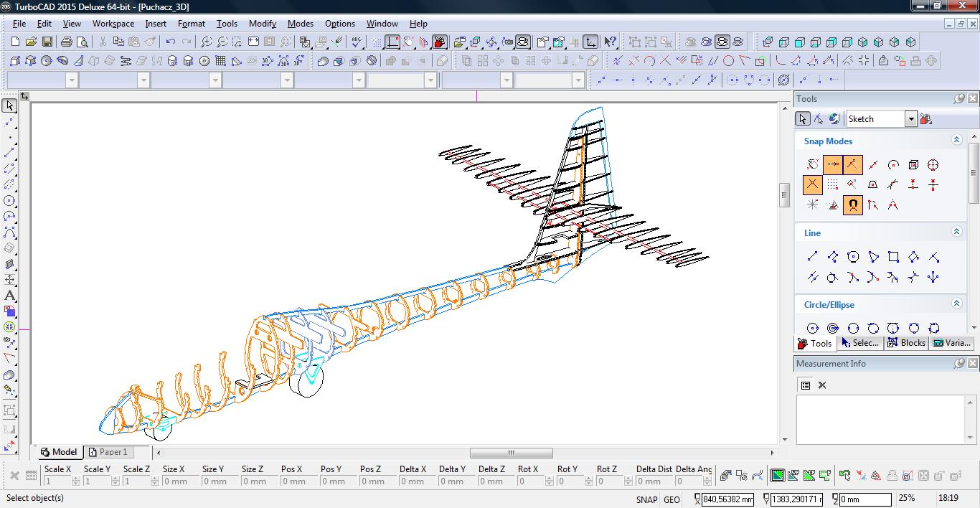
Task: Select the Text tool in left toolbar
Action: [9, 296]
